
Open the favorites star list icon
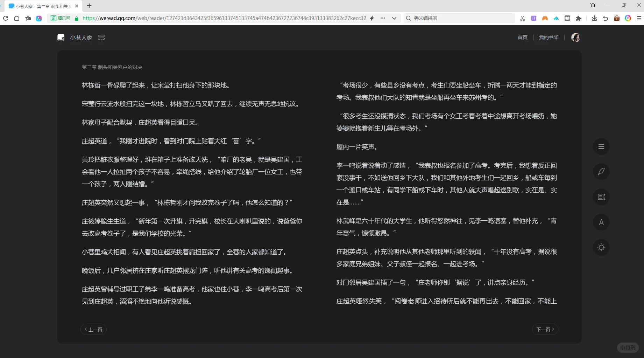point(28,18)
